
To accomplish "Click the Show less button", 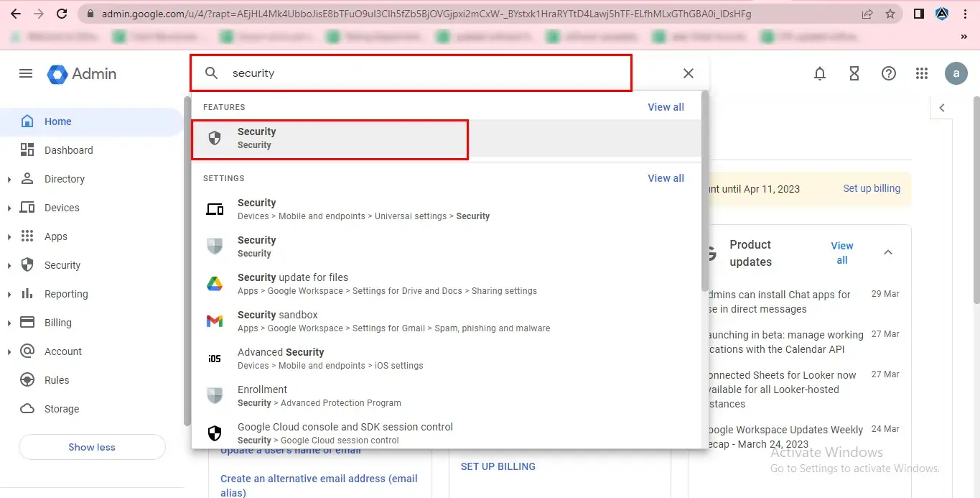I will coord(92,447).
